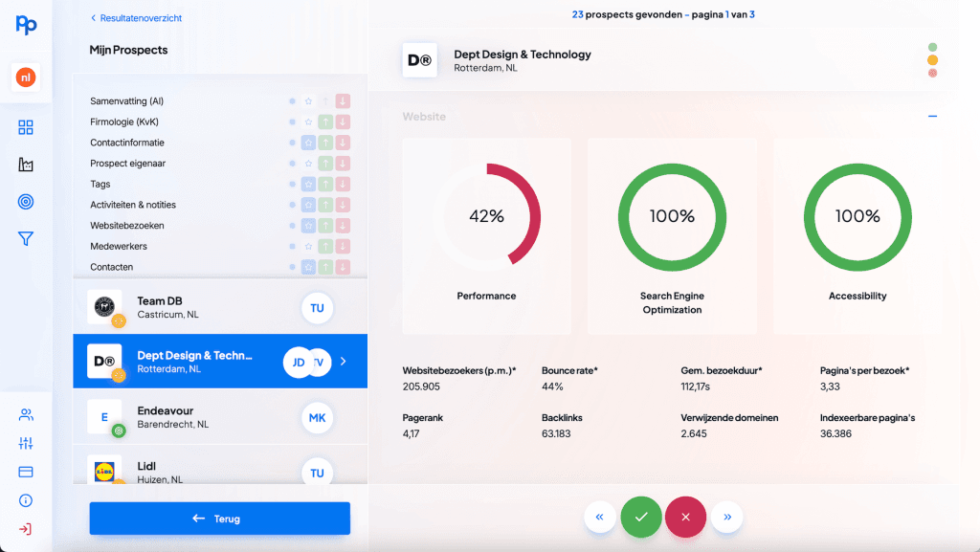The image size is (980, 552).
Task: Toggle the star for Contactinformatie
Action: pos(308,143)
